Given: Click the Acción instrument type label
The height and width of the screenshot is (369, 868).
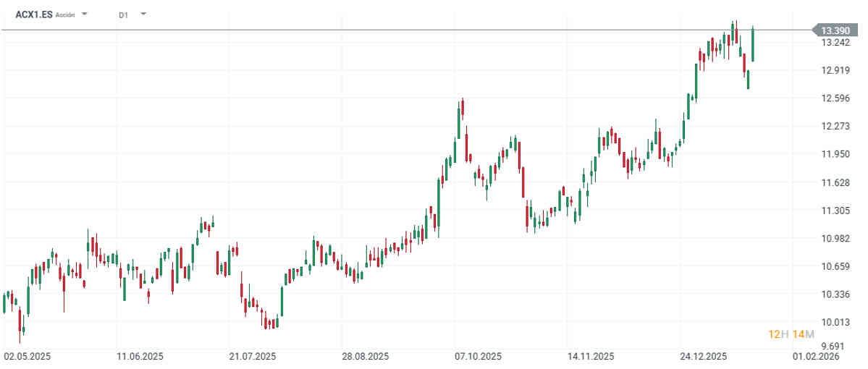Looking at the screenshot, I should click(x=66, y=14).
